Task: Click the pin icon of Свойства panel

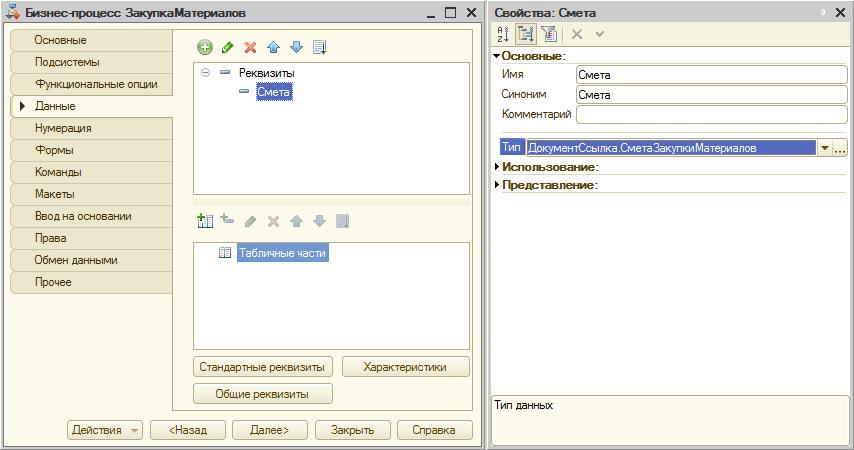Action: tap(823, 13)
